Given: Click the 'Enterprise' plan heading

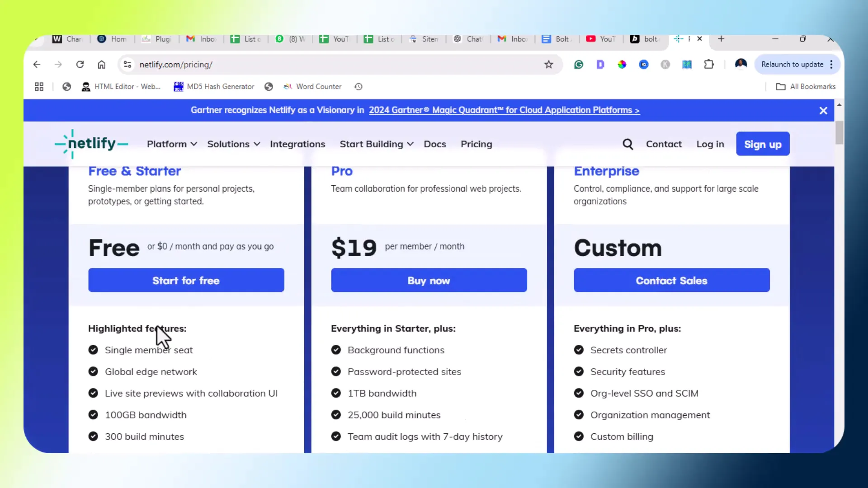Looking at the screenshot, I should 607,171.
